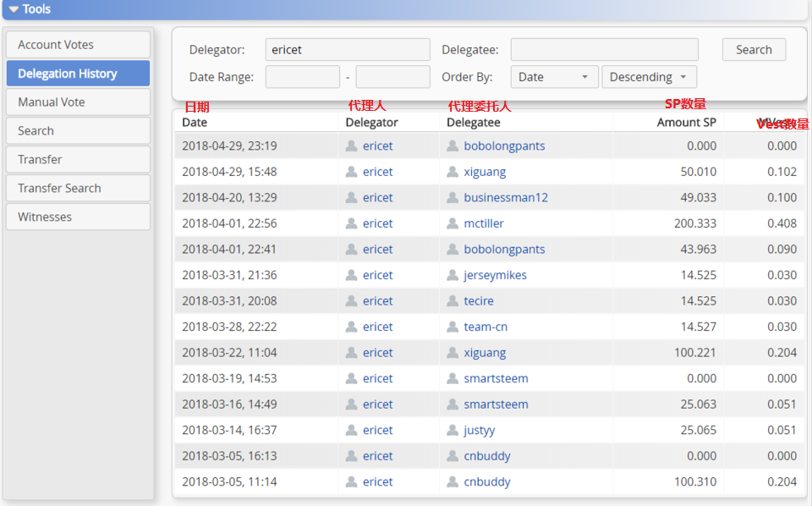Collapse the Tools panel header arrow
Image resolution: width=812 pixels, height=506 pixels.
click(14, 9)
